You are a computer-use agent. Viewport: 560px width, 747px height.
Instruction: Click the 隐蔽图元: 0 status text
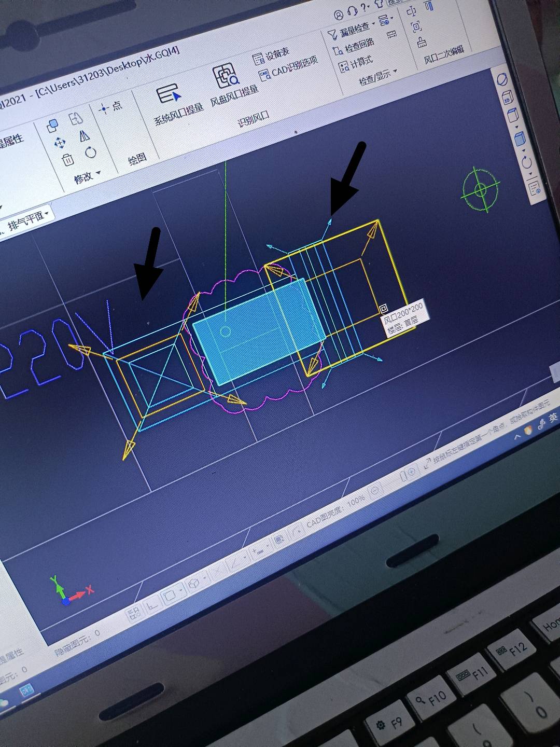tap(77, 642)
